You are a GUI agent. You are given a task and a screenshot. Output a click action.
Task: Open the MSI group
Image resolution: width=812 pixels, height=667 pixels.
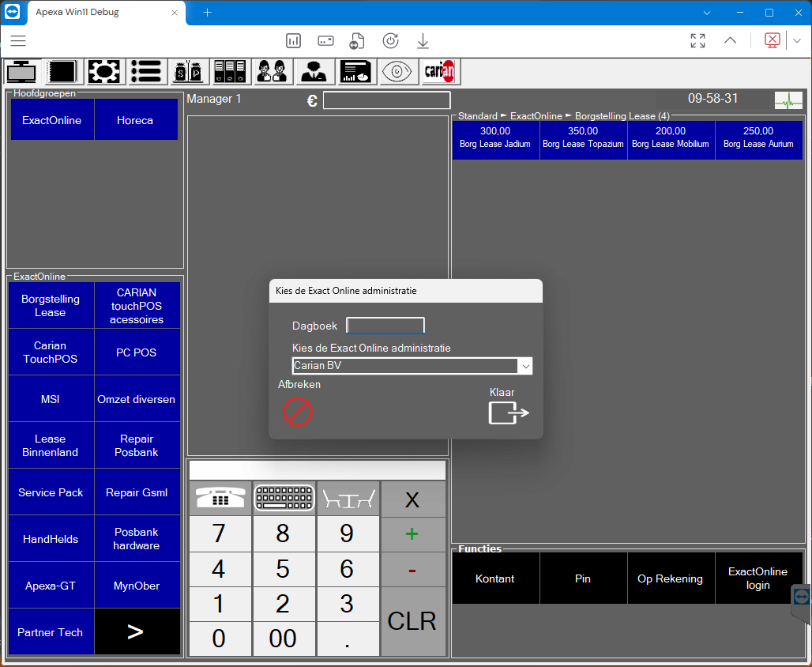[x=51, y=398]
